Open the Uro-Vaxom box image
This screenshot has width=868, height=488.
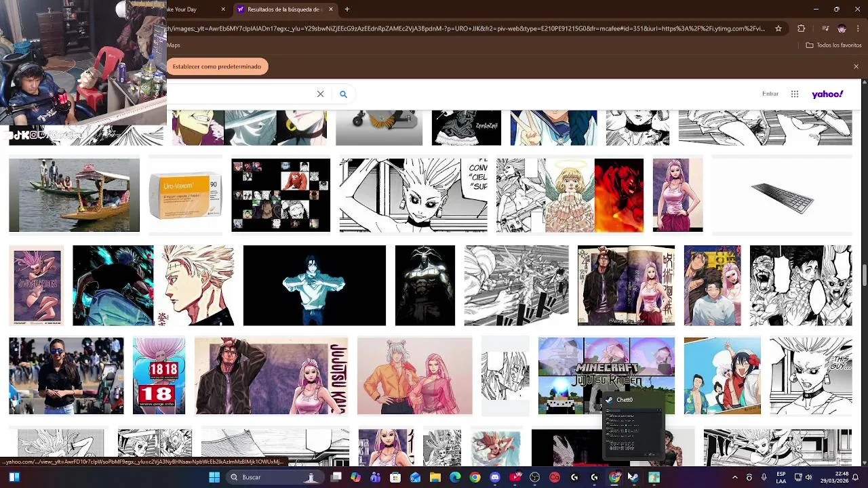coord(185,195)
